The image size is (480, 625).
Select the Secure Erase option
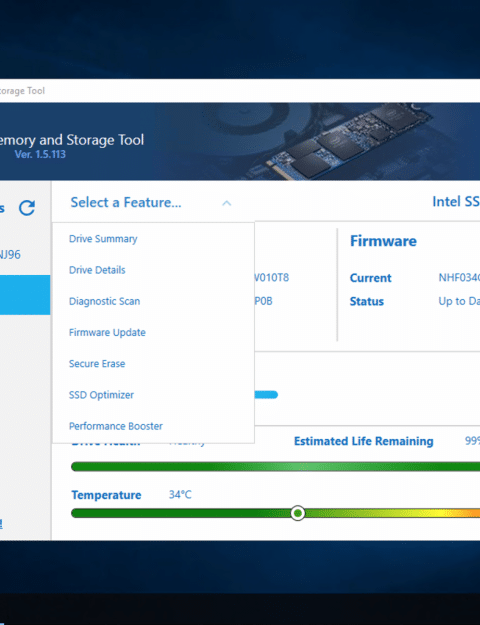tap(97, 364)
